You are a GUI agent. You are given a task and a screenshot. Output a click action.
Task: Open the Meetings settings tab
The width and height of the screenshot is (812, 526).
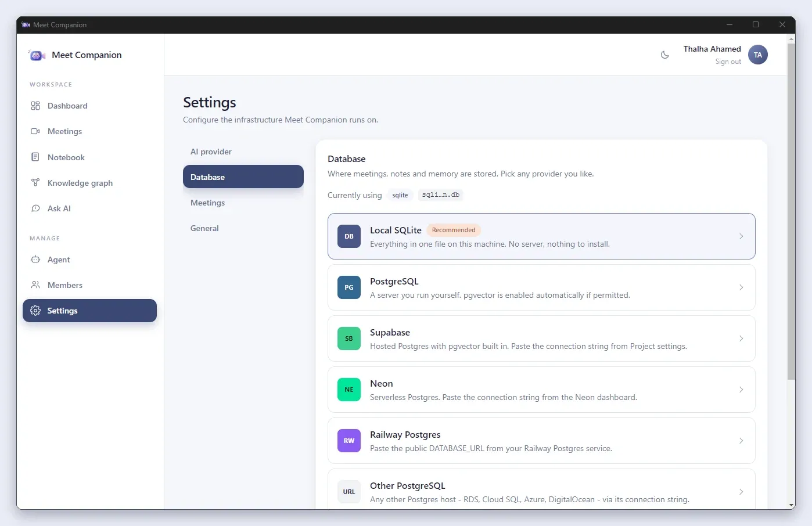pos(243,203)
